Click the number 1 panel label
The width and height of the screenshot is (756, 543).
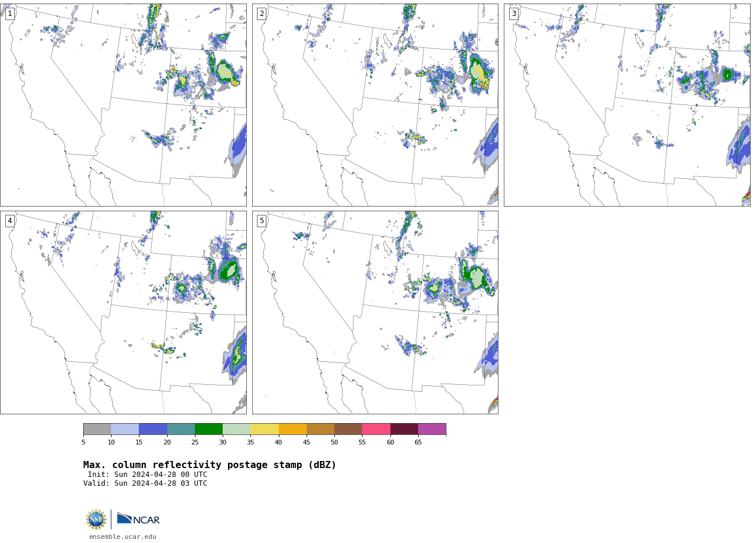[10, 14]
